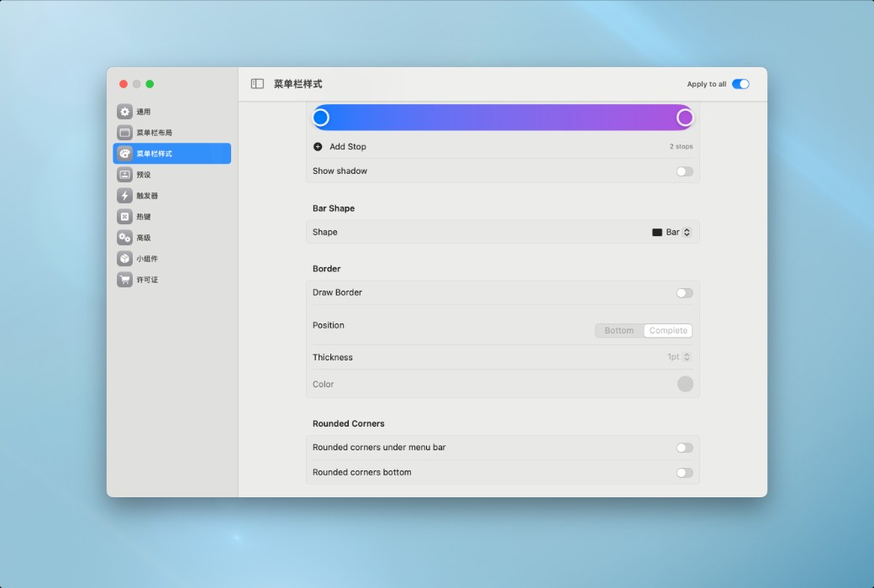The height and width of the screenshot is (588, 874).
Task: Click the 2 stops count text
Action: pyautogui.click(x=682, y=147)
